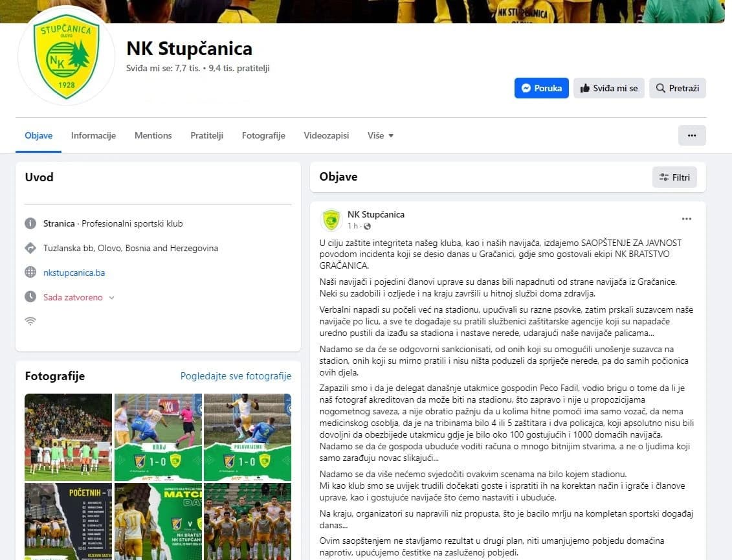This screenshot has height=560, width=732.
Task: Like the page with Sviđa mi se
Action: point(609,88)
